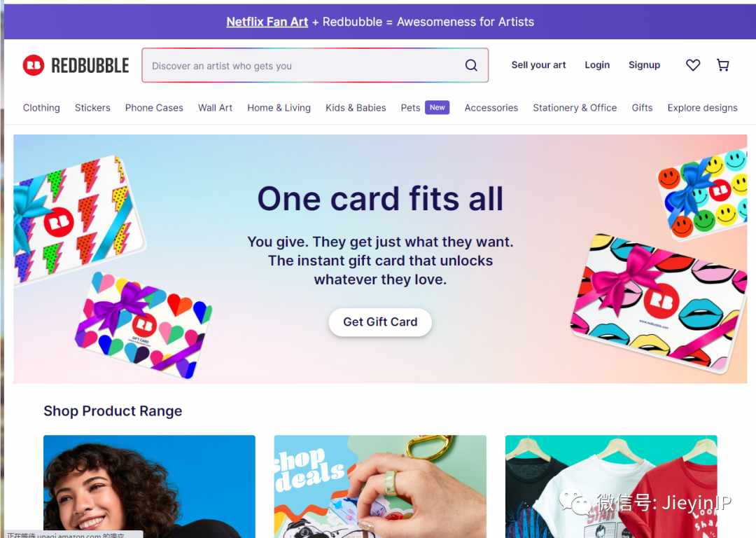Open the shop deals product thumbnail
The height and width of the screenshot is (538, 756).
[380, 486]
